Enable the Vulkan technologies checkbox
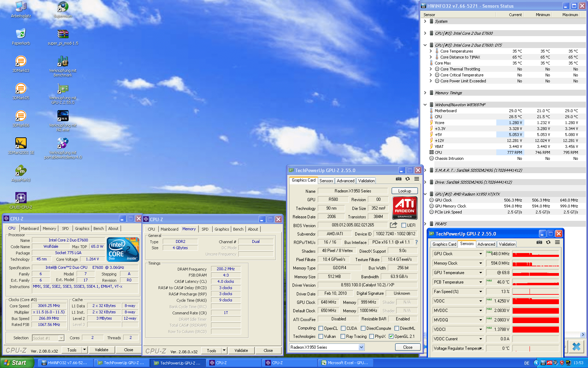The image size is (588, 368). tap(321, 336)
